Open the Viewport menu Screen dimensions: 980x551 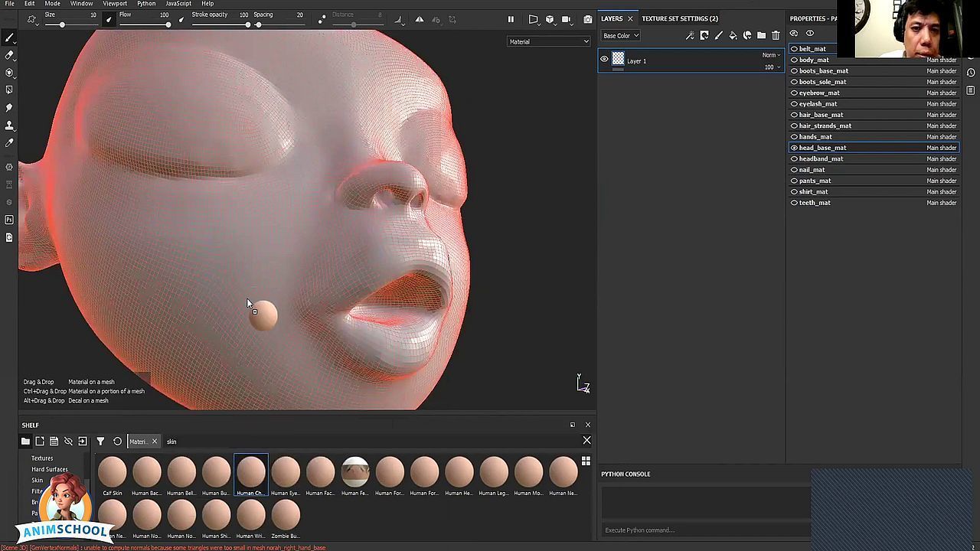(x=115, y=4)
